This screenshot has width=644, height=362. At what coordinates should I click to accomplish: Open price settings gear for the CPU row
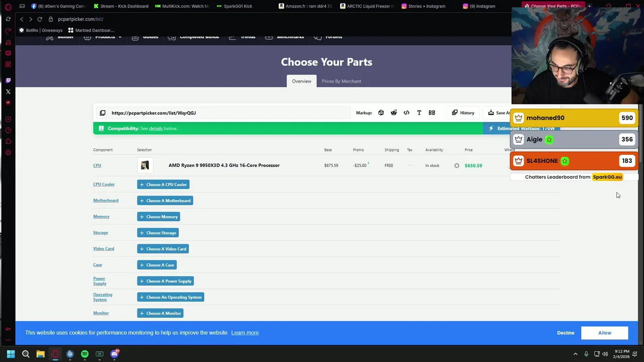[457, 165]
